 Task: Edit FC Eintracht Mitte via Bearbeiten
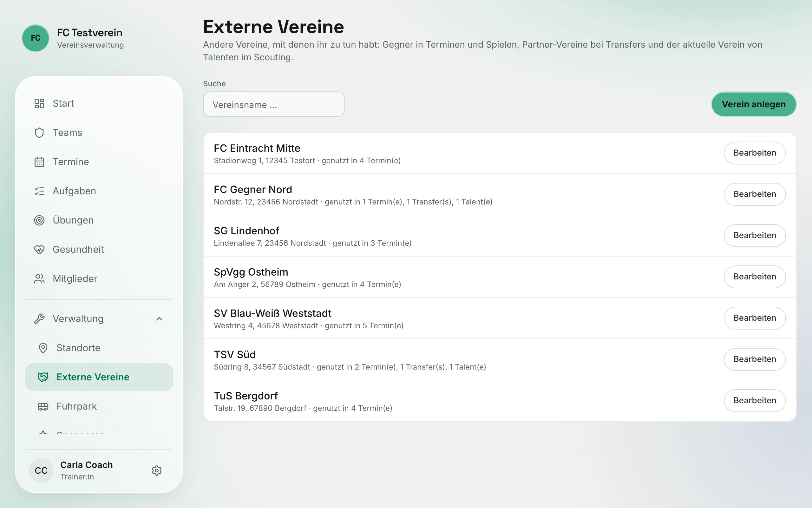coord(755,153)
